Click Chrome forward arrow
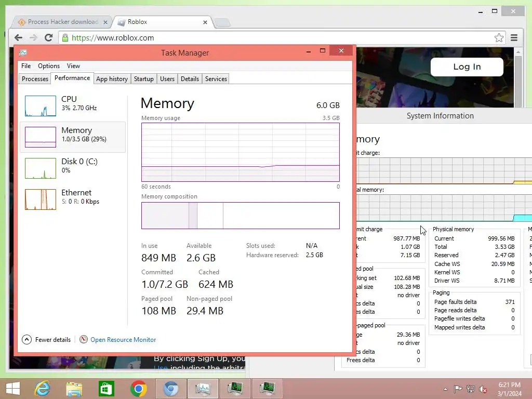Viewport: 532px width, 399px height. (x=33, y=37)
